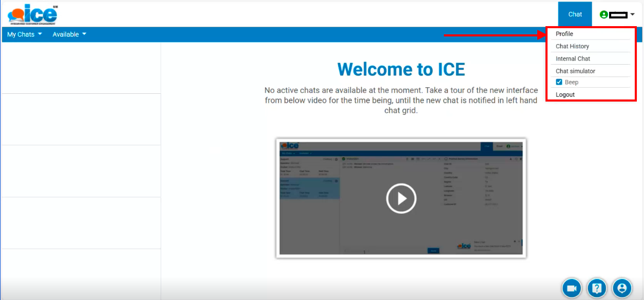Click the ICE logo
This screenshot has height=300, width=644.
pos(32,14)
